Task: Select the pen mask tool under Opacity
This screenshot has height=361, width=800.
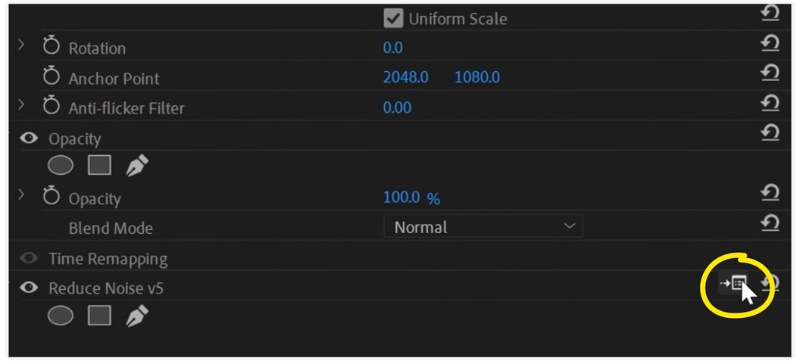Action: pyautogui.click(x=137, y=166)
